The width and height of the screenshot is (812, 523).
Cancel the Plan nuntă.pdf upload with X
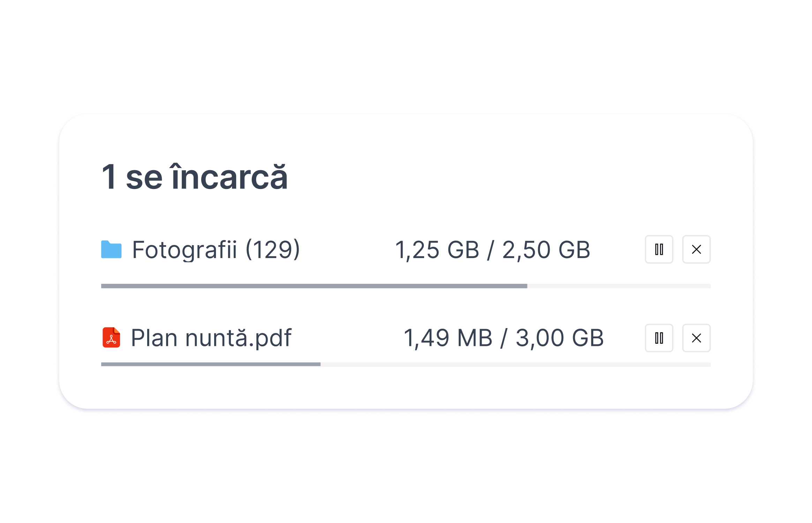pos(696,338)
